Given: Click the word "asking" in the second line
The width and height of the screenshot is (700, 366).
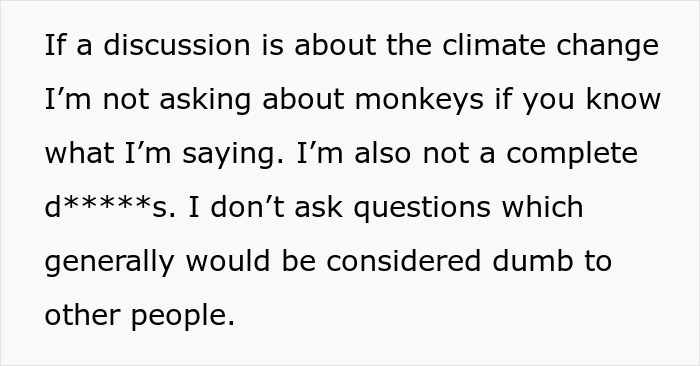Looking at the screenshot, I should pyautogui.click(x=205, y=101).
